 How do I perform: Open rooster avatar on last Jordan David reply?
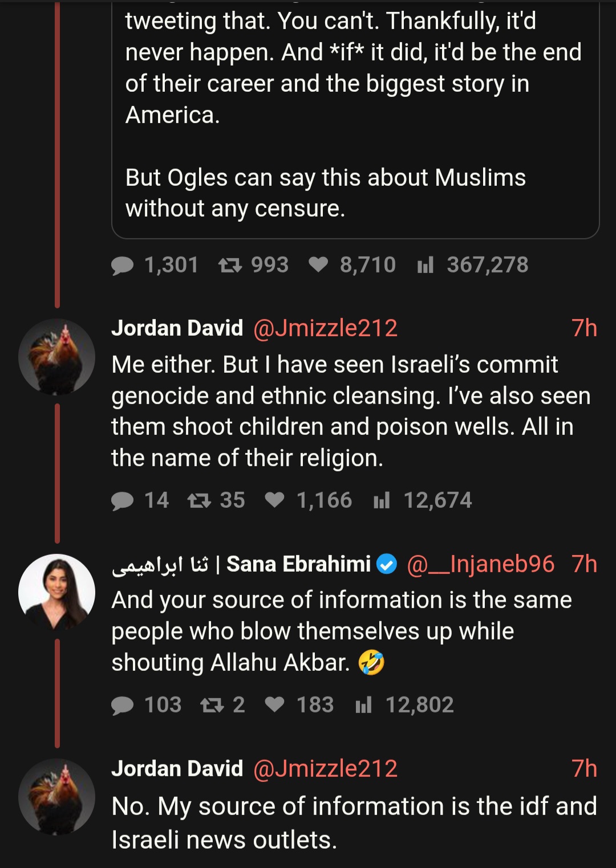56,797
